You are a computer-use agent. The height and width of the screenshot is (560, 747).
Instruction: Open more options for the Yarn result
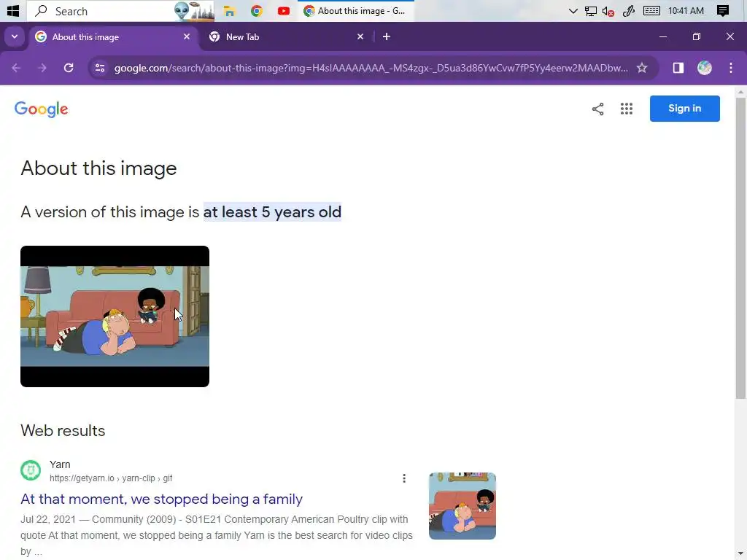[404, 478]
